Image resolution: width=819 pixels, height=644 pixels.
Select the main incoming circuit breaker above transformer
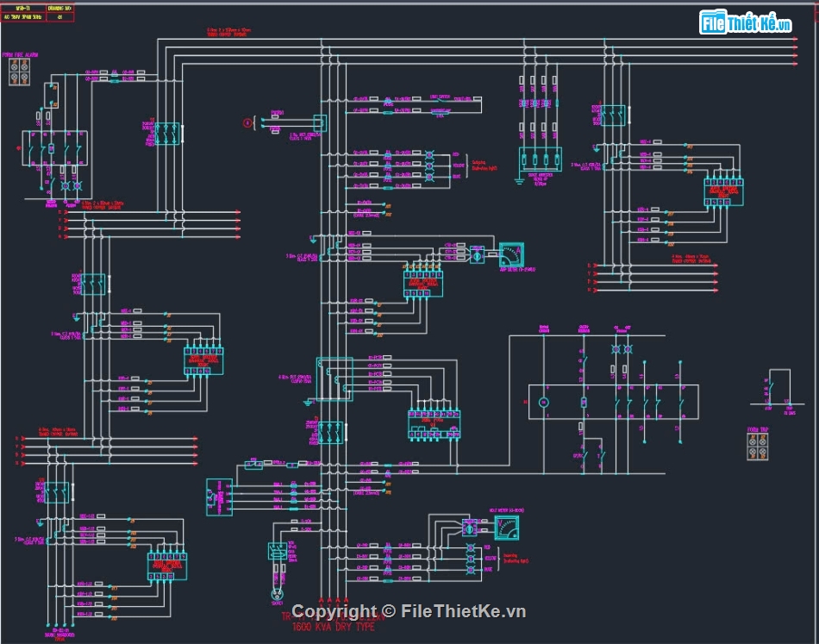tap(331, 433)
